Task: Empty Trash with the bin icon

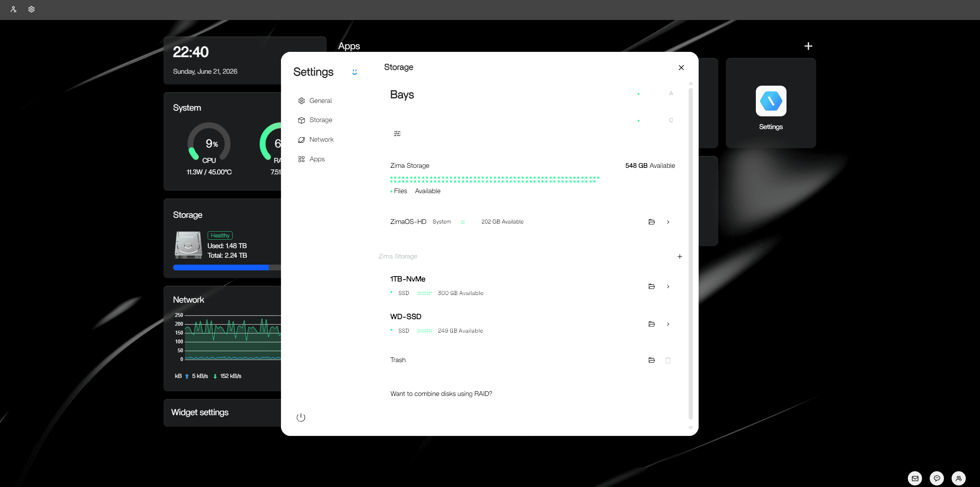Action: [668, 360]
